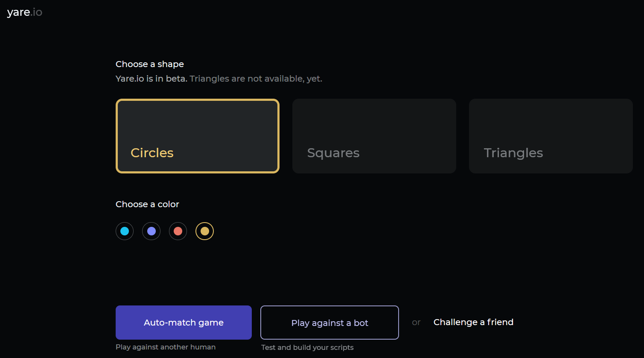Choose the coral red color swatch
Viewport: 644px width, 358px height.
coord(178,231)
